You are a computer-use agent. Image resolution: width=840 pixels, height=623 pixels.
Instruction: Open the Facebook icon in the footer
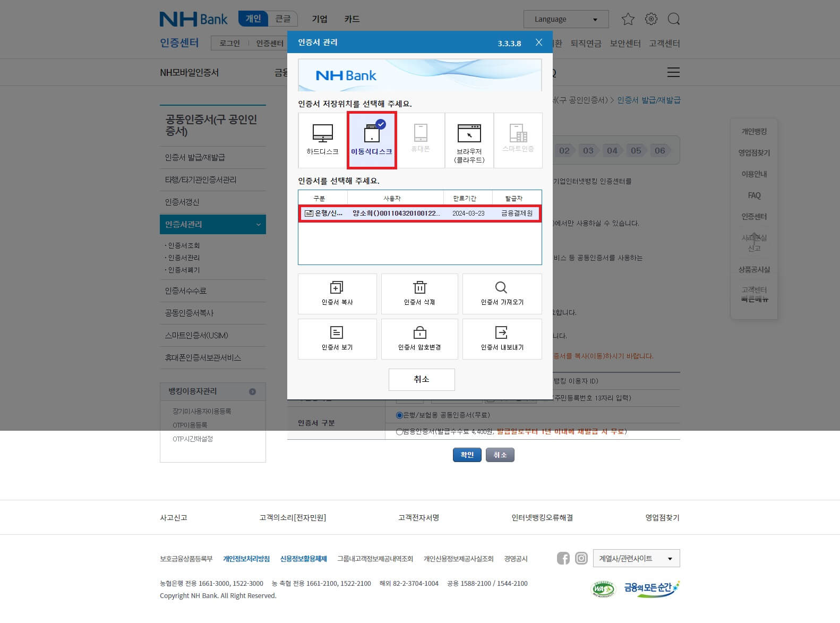pyautogui.click(x=563, y=558)
